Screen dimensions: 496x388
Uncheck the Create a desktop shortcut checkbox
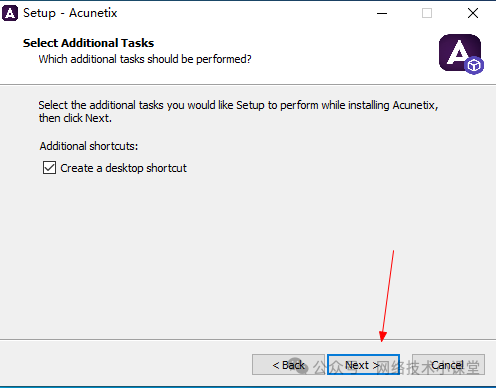[x=49, y=168]
